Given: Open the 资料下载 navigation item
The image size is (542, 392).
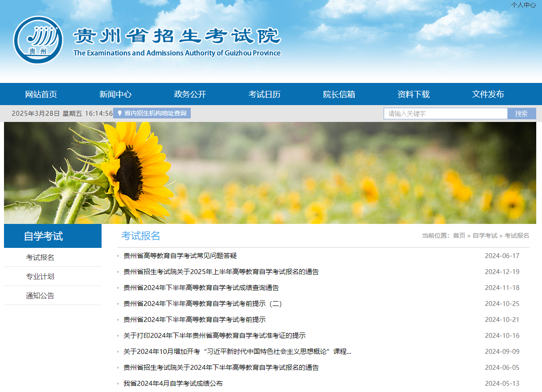Looking at the screenshot, I should click(413, 94).
